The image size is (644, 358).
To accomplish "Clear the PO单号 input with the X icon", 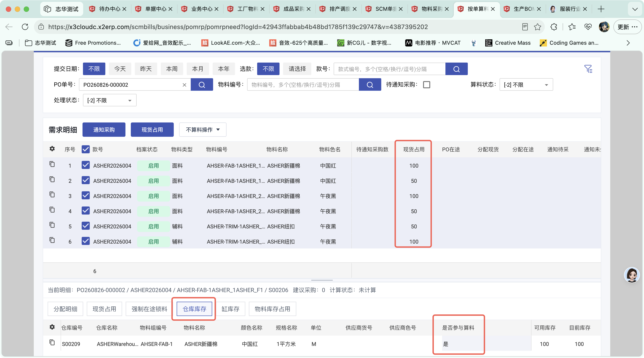I will click(184, 85).
